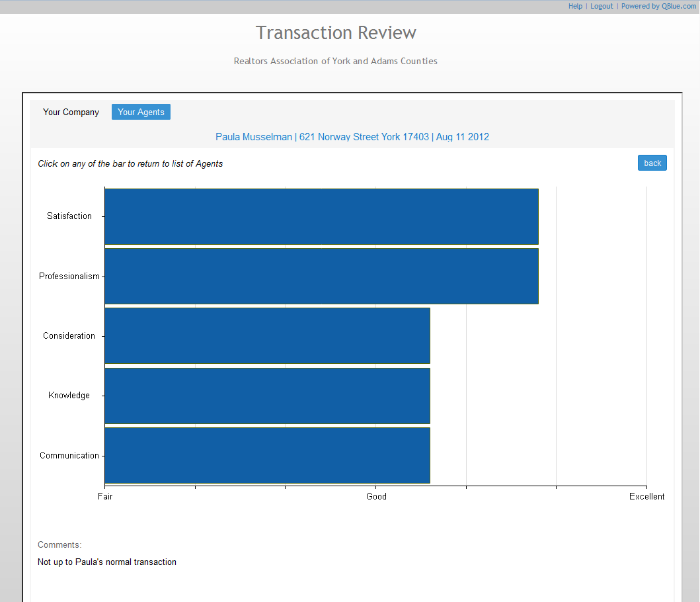Viewport: 700px width, 602px height.
Task: Select the Your Agents tab
Action: click(141, 112)
